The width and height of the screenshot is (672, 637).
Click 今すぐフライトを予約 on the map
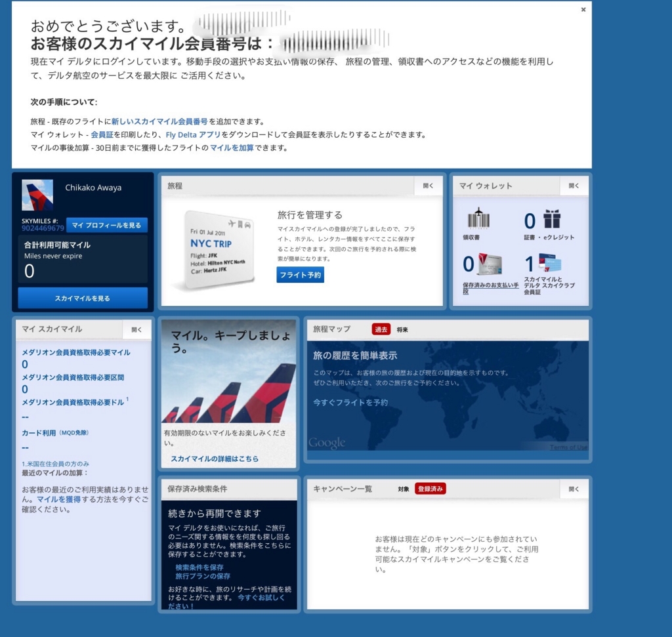[x=350, y=403]
